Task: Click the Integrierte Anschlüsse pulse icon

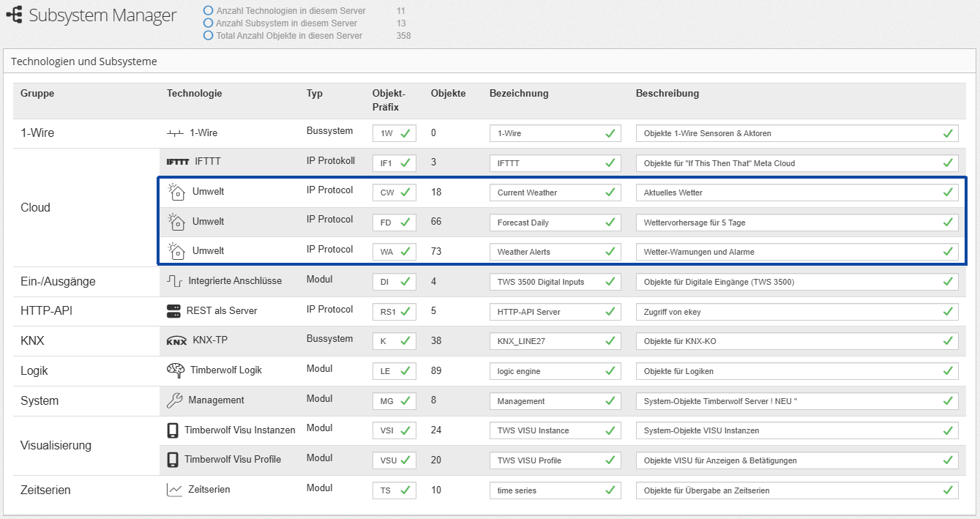Action: [175, 281]
